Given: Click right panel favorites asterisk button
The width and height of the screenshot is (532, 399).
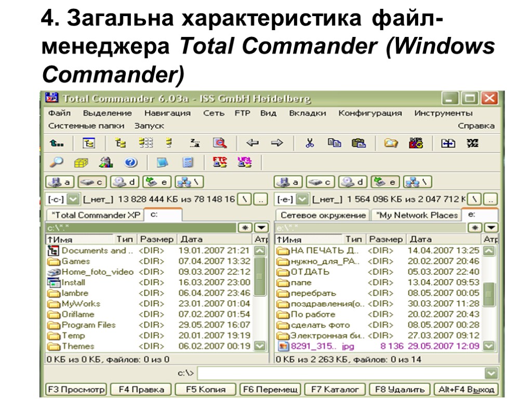Looking at the screenshot, I should click(x=474, y=228).
